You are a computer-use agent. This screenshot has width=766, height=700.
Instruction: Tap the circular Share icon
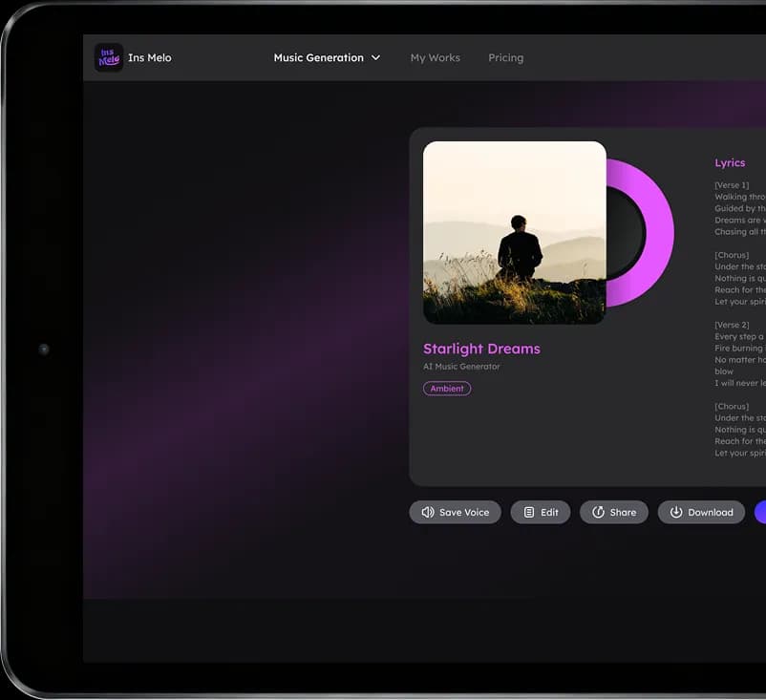coord(596,512)
